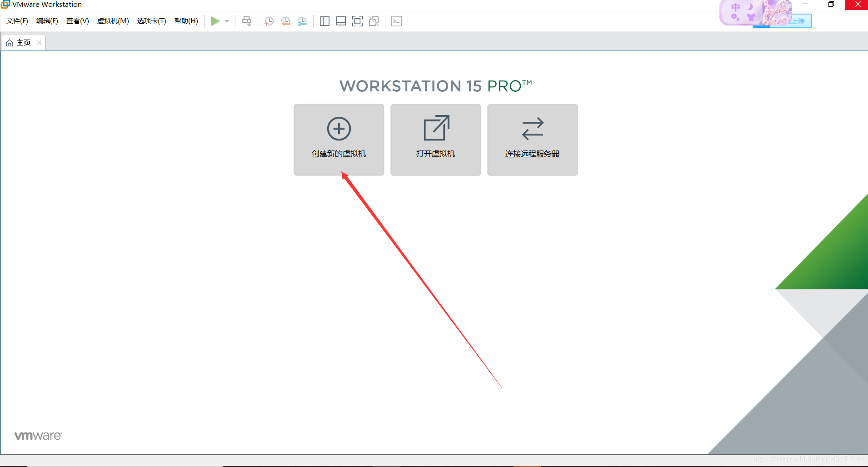This screenshot has width=868, height=467.
Task: Open the 帮助(H) menu
Action: [186, 21]
